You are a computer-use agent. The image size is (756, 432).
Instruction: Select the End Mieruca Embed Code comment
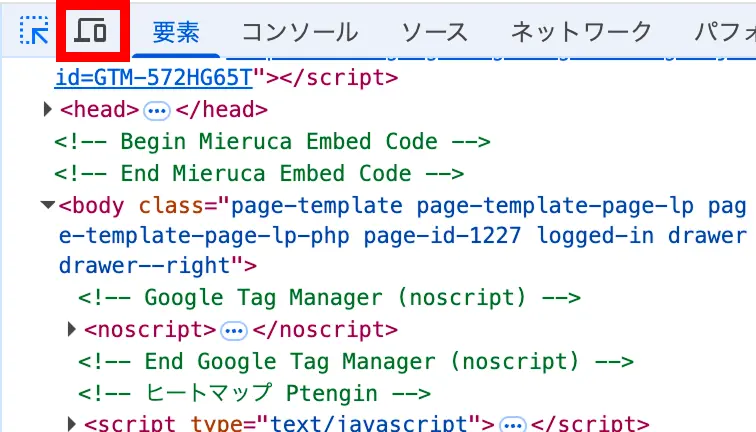pos(259,174)
